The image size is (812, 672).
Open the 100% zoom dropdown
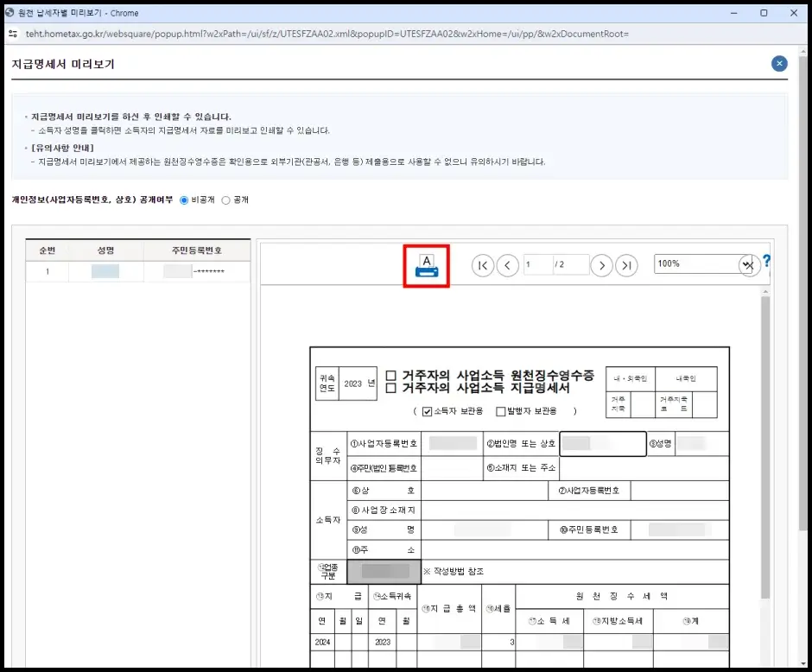point(745,264)
